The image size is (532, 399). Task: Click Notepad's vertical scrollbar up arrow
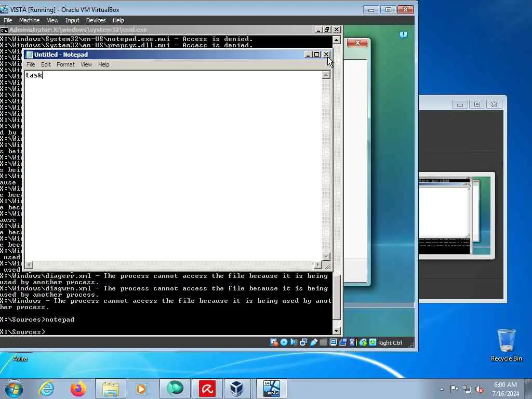[x=326, y=75]
